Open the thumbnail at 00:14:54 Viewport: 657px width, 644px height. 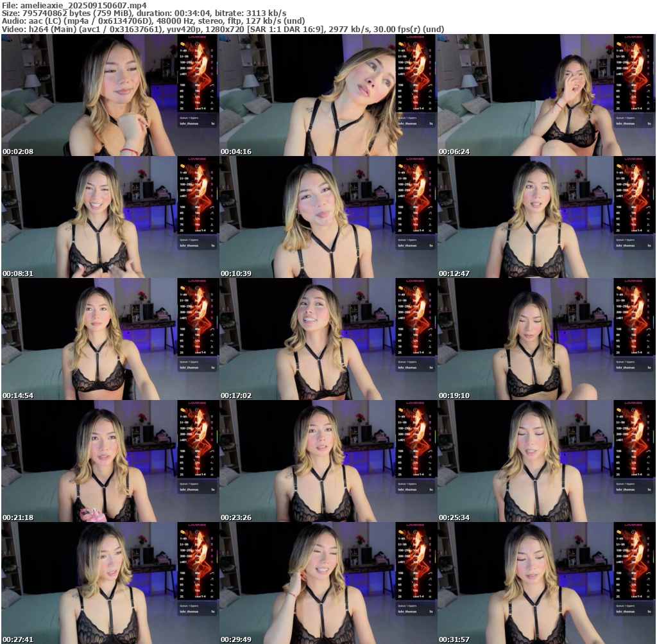point(110,339)
